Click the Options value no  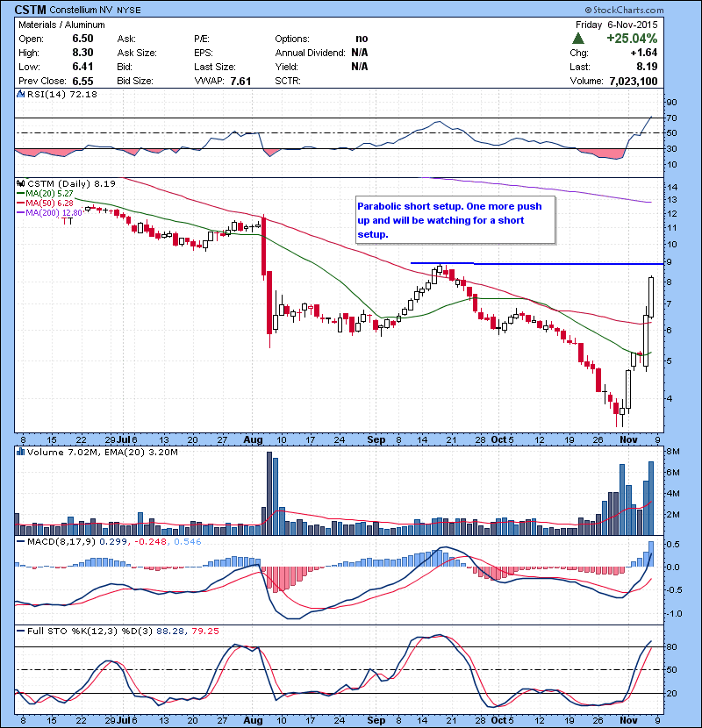tap(362, 39)
